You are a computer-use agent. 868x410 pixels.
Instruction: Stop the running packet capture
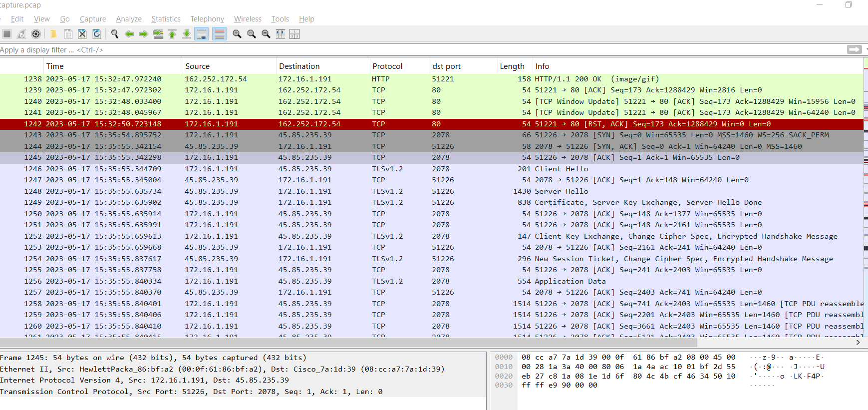point(7,34)
